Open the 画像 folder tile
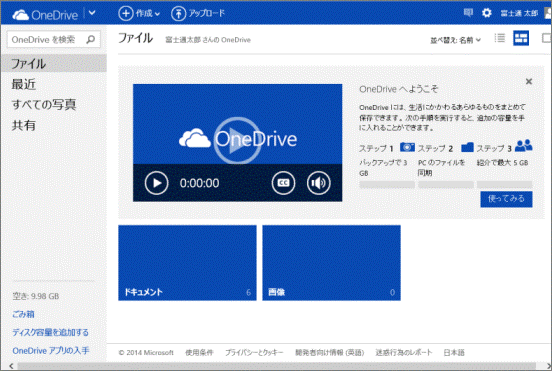Screen dimensions: 552x371 pyautogui.click(x=331, y=263)
